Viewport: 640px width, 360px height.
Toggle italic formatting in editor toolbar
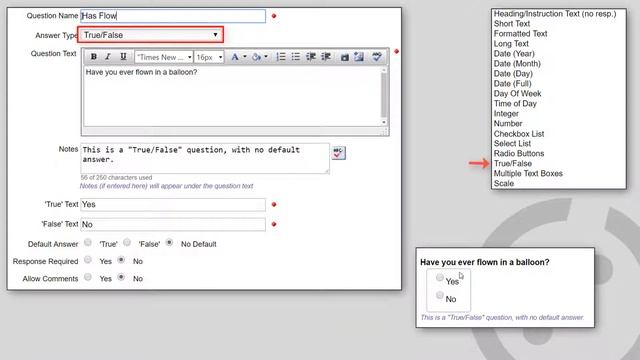pyautogui.click(x=108, y=57)
